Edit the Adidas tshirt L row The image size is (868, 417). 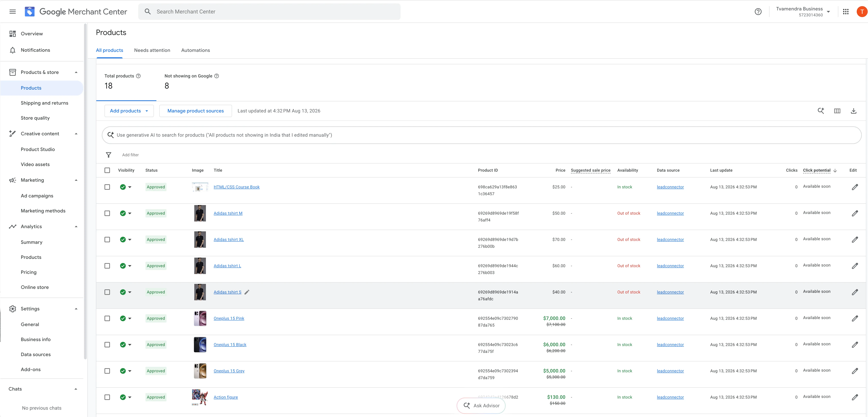tap(855, 266)
